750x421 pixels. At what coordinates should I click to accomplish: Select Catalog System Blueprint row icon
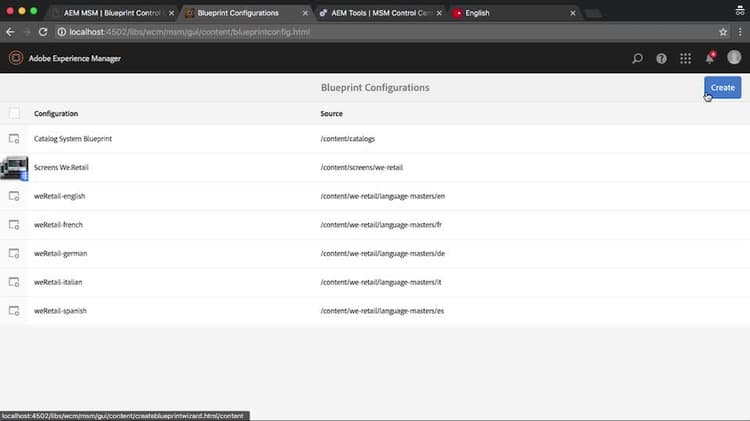[14, 139]
